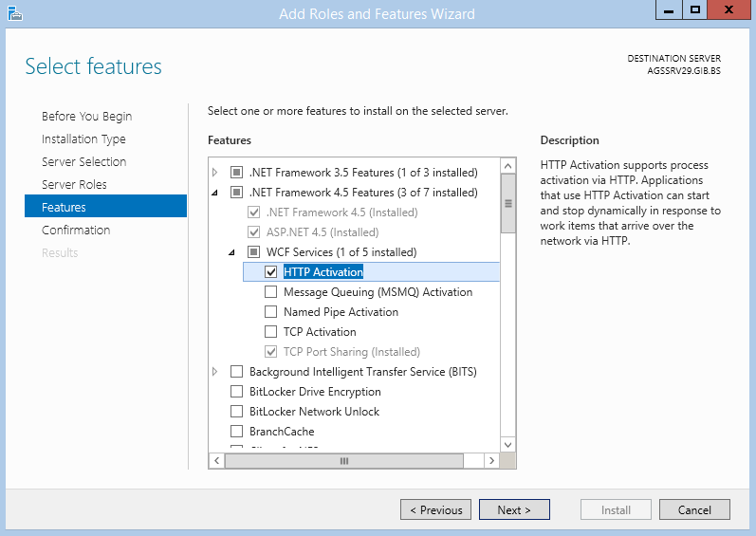
Task: Click the horizontal scrollbar thumb
Action: point(344,461)
